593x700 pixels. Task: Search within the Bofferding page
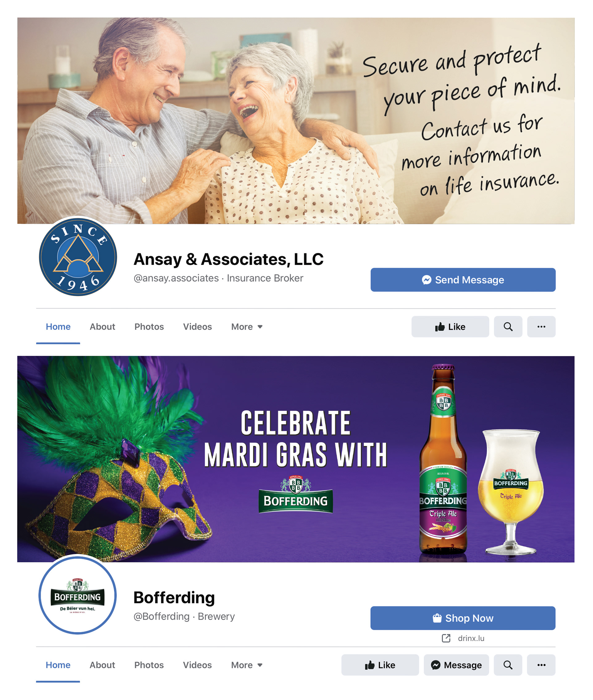(x=508, y=665)
